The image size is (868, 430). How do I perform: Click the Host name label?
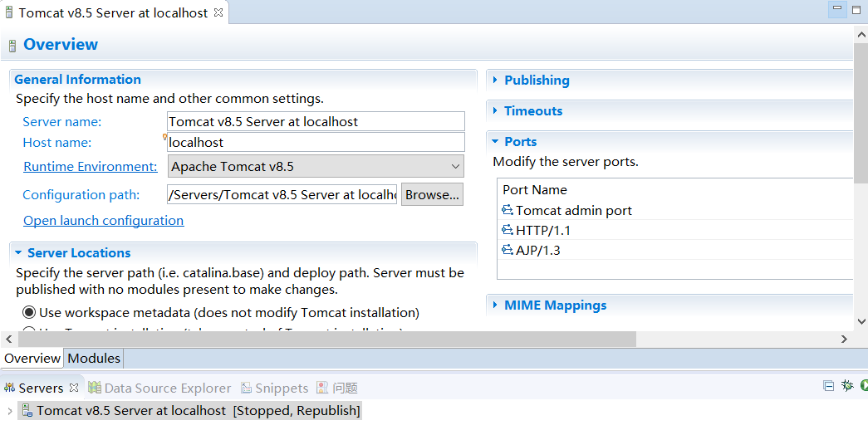57,142
